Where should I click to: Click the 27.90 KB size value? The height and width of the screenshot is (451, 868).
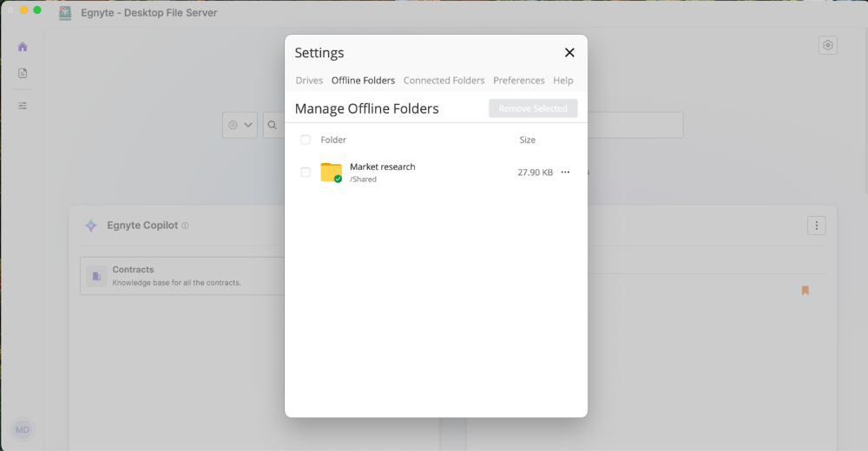pos(536,172)
